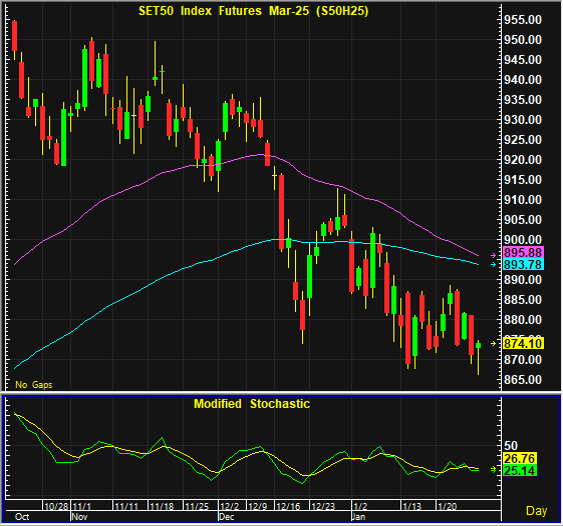Select the magenta 895.88 moving average label
563x526 pixels.
523,252
